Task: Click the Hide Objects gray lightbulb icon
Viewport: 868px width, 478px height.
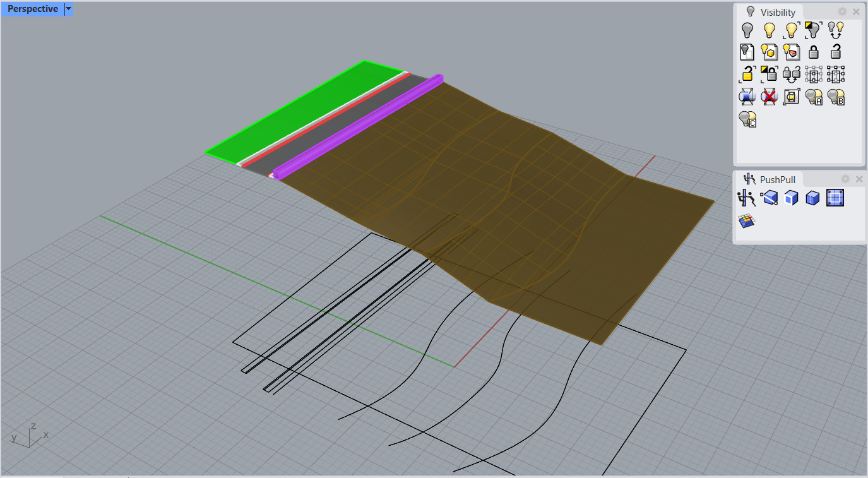Action: pos(747,30)
